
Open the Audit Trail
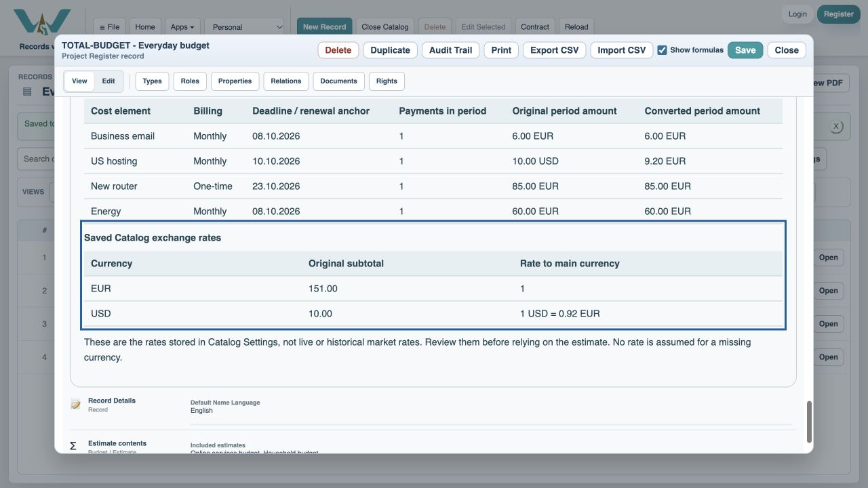pos(451,50)
